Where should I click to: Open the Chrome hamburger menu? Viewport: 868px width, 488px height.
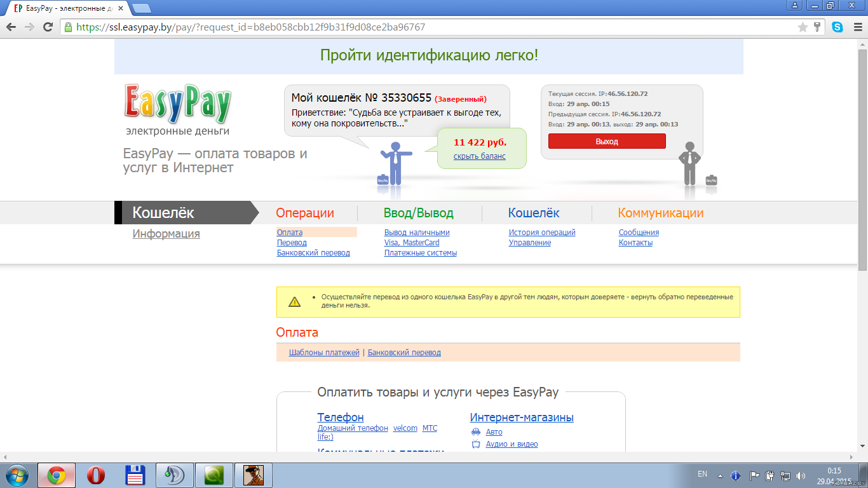tap(857, 27)
